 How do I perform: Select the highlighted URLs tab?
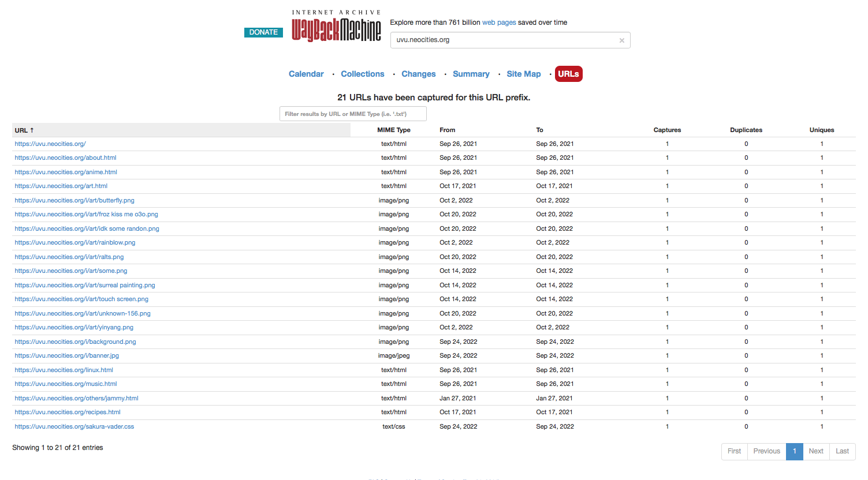[x=568, y=74]
